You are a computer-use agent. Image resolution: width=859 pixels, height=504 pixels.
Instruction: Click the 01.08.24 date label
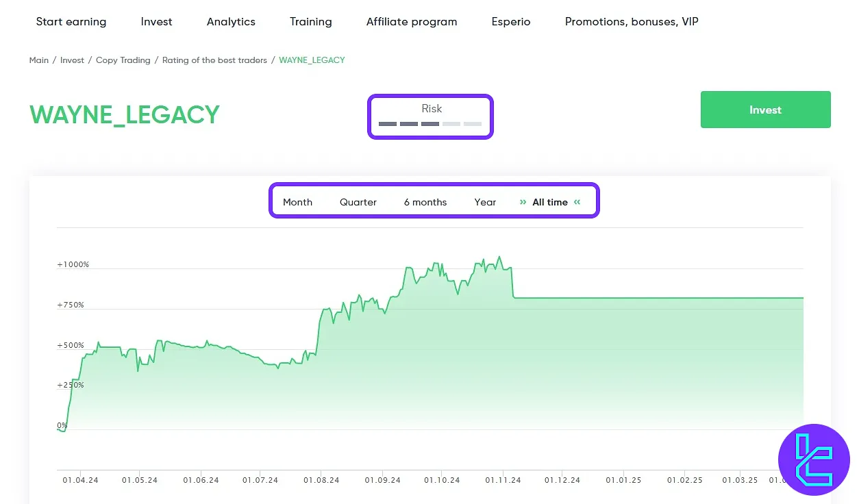tap(321, 480)
